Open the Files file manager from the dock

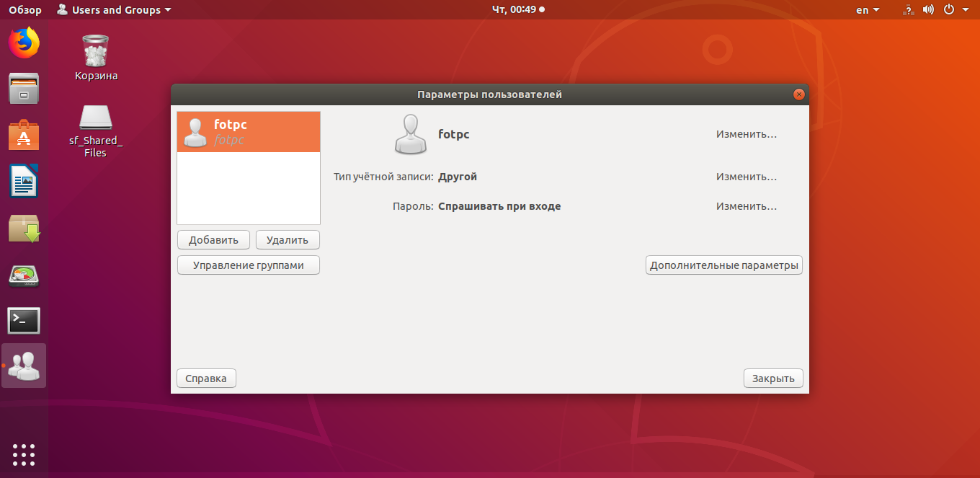[24, 88]
